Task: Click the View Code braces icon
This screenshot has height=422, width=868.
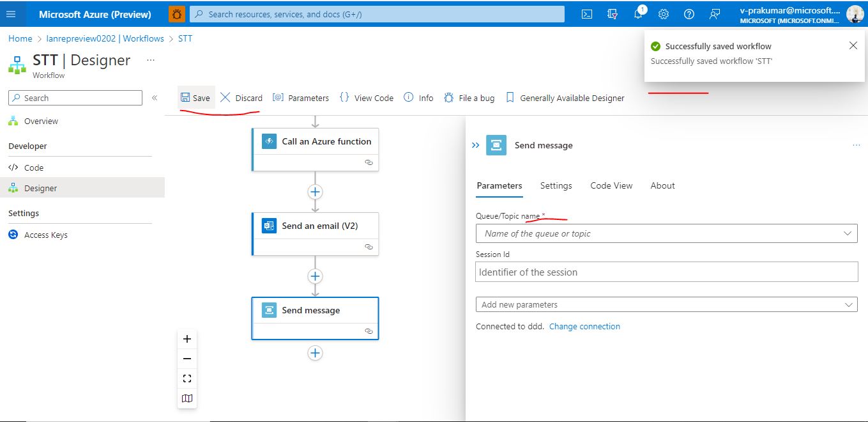Action: click(x=345, y=97)
